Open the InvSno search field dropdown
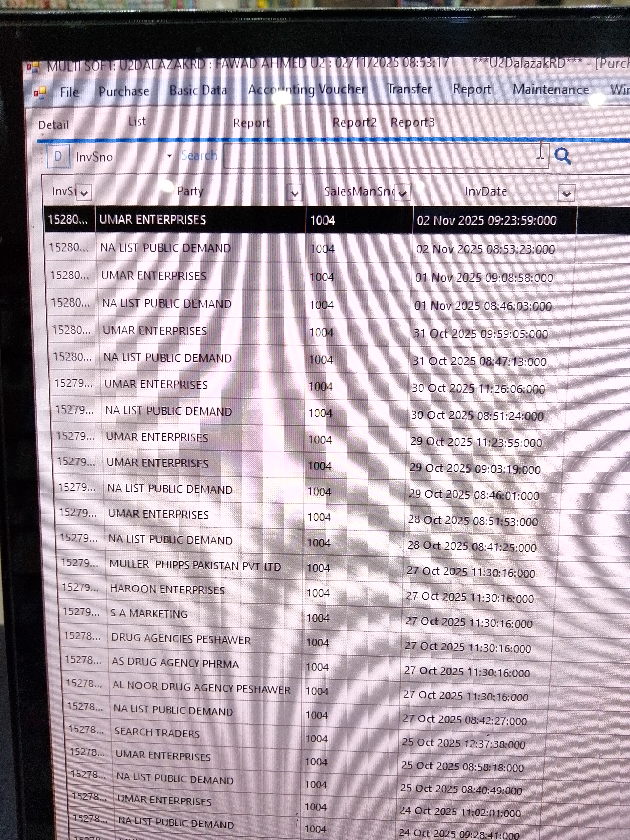 pos(169,156)
